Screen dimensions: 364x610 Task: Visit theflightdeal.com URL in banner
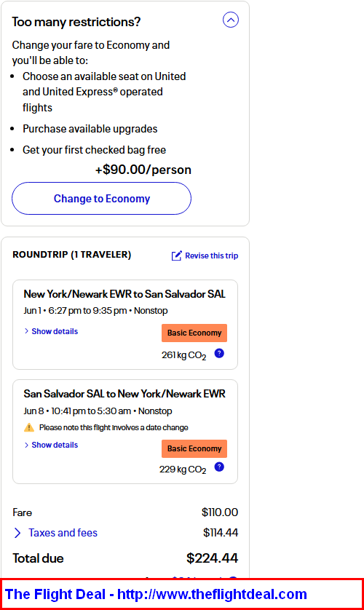tap(212, 594)
